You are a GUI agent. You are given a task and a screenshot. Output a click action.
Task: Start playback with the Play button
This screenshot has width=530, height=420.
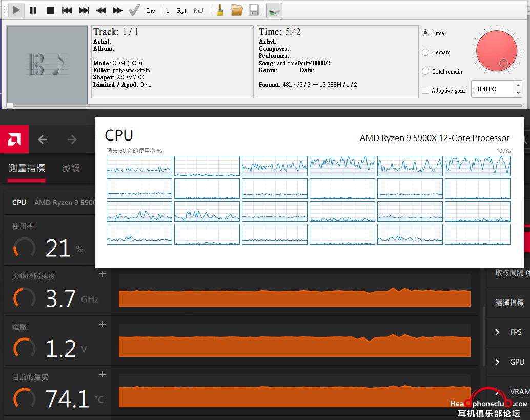(x=16, y=10)
